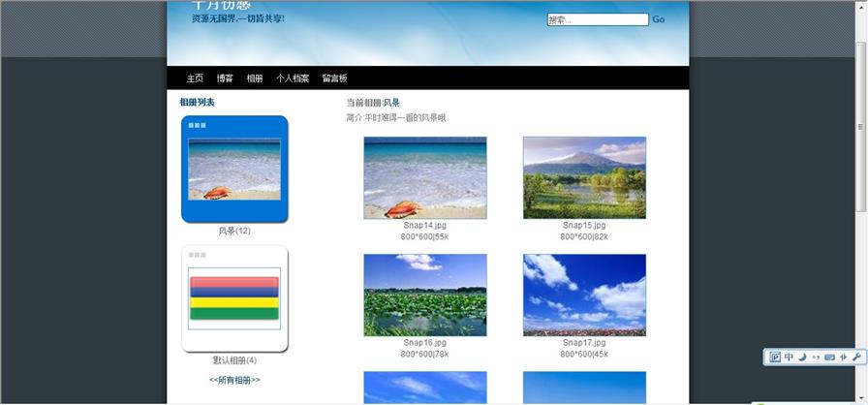Viewport: 868px width, 405px height.
Task: Click the Snap15.jpg file name
Action: (584, 226)
